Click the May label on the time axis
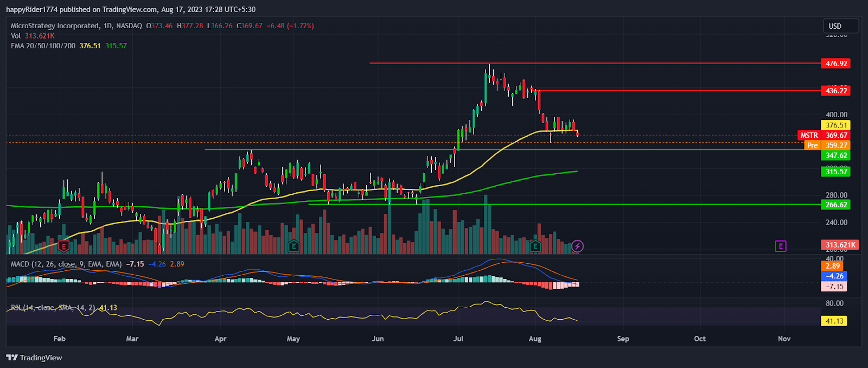The width and height of the screenshot is (868, 368). pyautogui.click(x=293, y=339)
